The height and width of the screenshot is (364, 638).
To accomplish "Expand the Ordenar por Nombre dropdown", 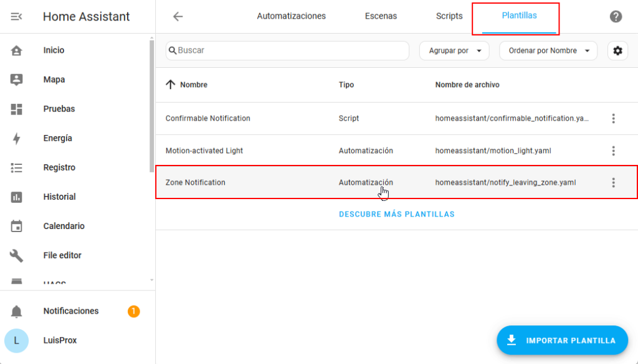I will pos(548,51).
